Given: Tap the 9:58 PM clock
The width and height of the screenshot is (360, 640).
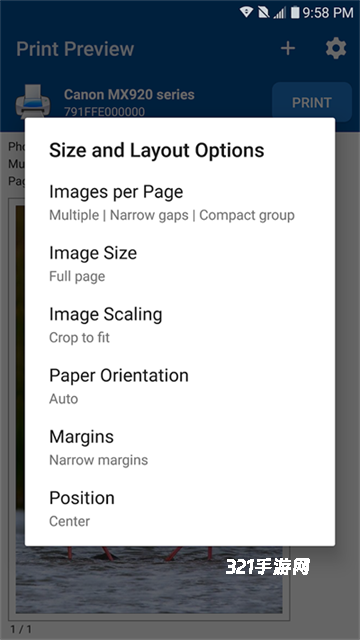Looking at the screenshot, I should pyautogui.click(x=328, y=13).
